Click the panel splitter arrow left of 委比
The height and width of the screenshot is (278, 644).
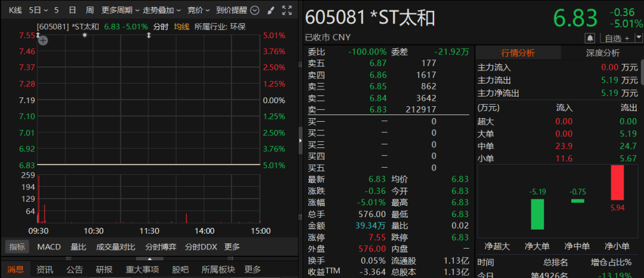pyautogui.click(x=300, y=139)
